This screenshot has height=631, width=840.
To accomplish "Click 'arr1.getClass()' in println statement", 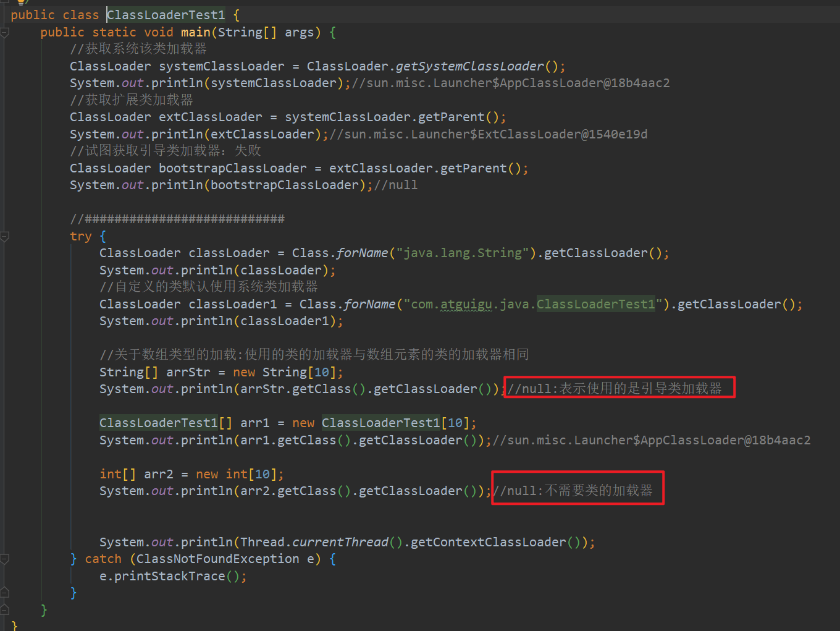I will (296, 440).
